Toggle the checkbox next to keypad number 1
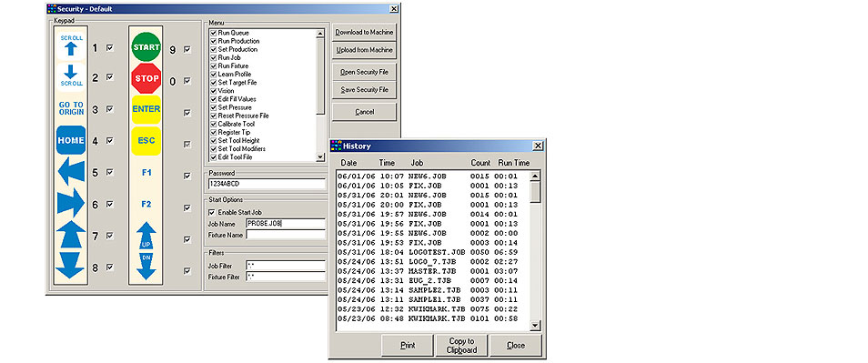Image resolution: width=868 pixels, height=363 pixels. (x=109, y=48)
